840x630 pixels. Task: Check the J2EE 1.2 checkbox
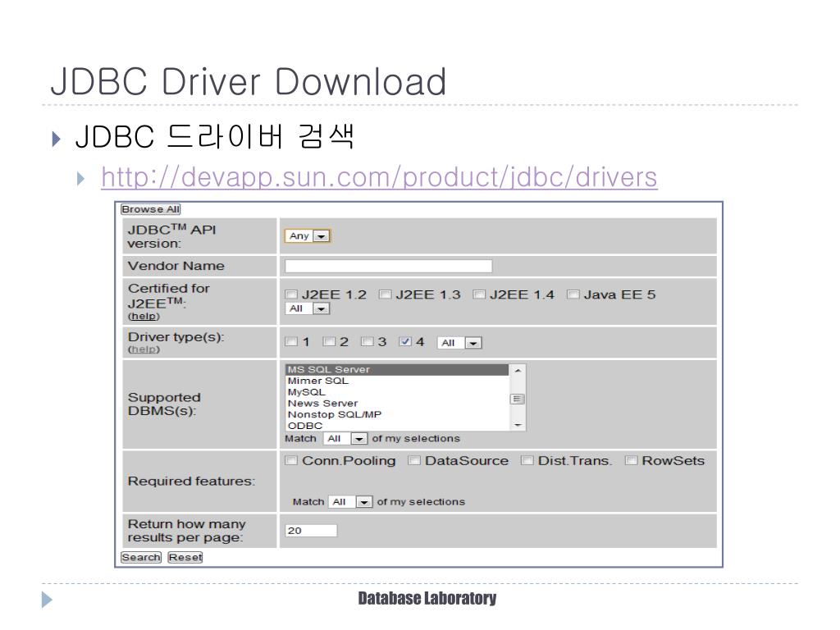pos(291,294)
